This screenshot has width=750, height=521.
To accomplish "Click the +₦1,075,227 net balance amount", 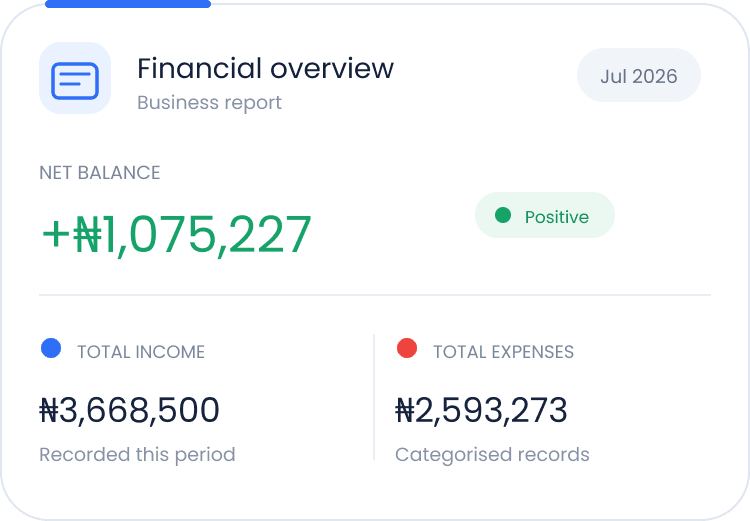I will (176, 234).
